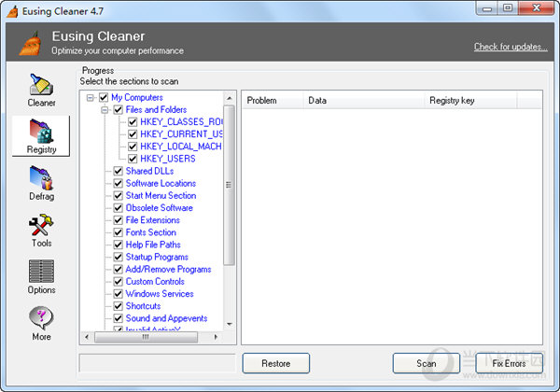560x392 pixels.
Task: Uncheck the Add/Remove Programs checkbox
Action: coord(119,269)
